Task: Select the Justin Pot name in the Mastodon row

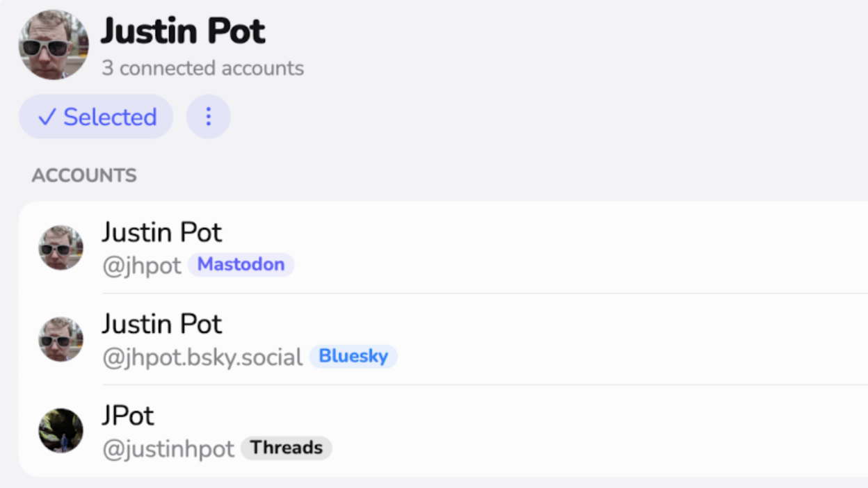Action: (x=161, y=233)
